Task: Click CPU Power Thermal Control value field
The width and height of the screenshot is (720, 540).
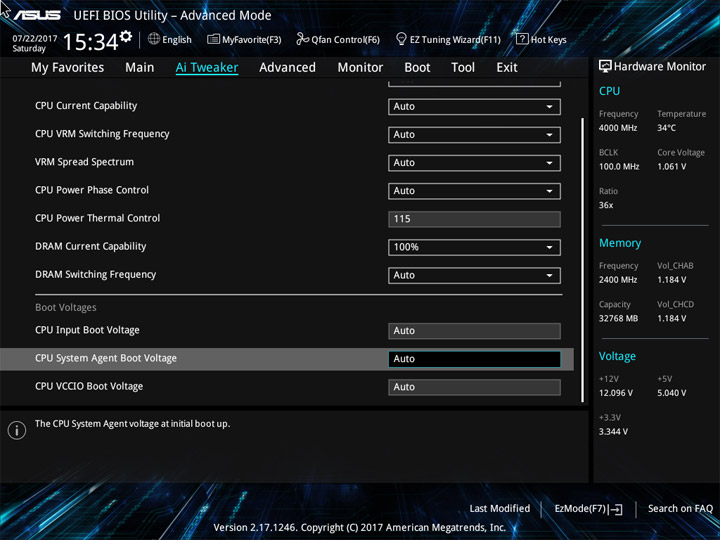Action: tap(474, 219)
